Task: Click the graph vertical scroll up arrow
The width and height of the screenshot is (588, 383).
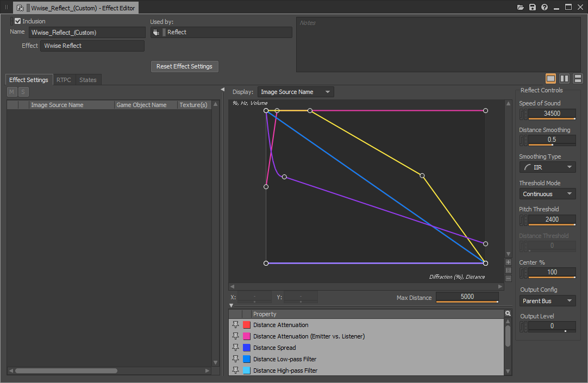Action: (508, 103)
